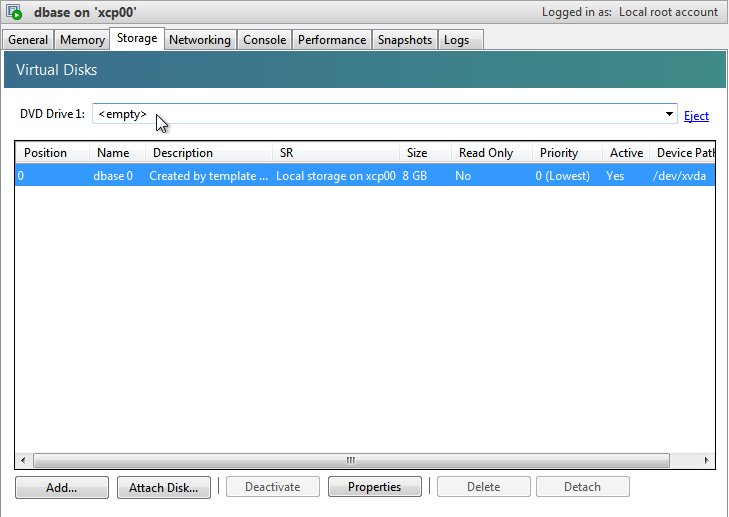The width and height of the screenshot is (729, 517).
Task: Click the Attach Disk... button
Action: [x=164, y=487]
